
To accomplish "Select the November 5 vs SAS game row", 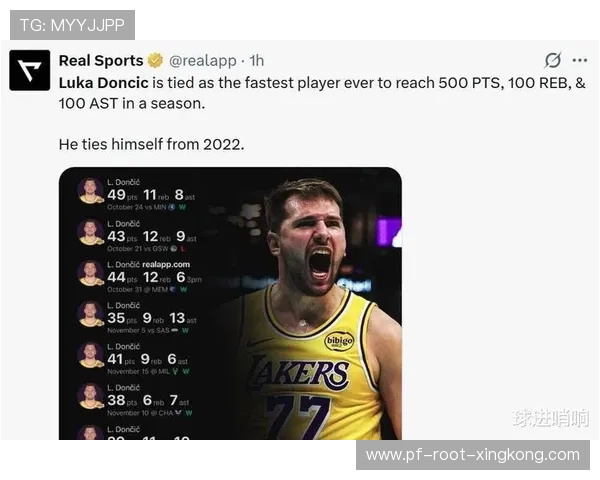I will [150, 316].
